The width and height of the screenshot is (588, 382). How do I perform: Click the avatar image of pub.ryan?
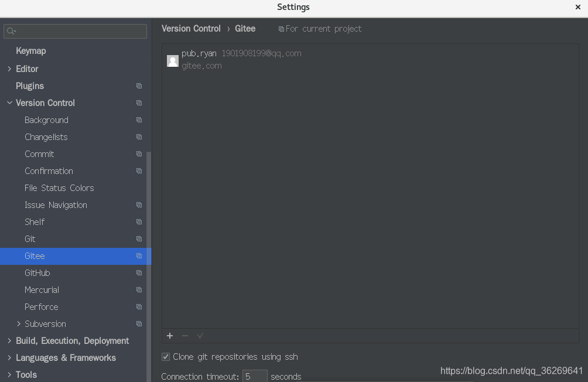tap(172, 60)
